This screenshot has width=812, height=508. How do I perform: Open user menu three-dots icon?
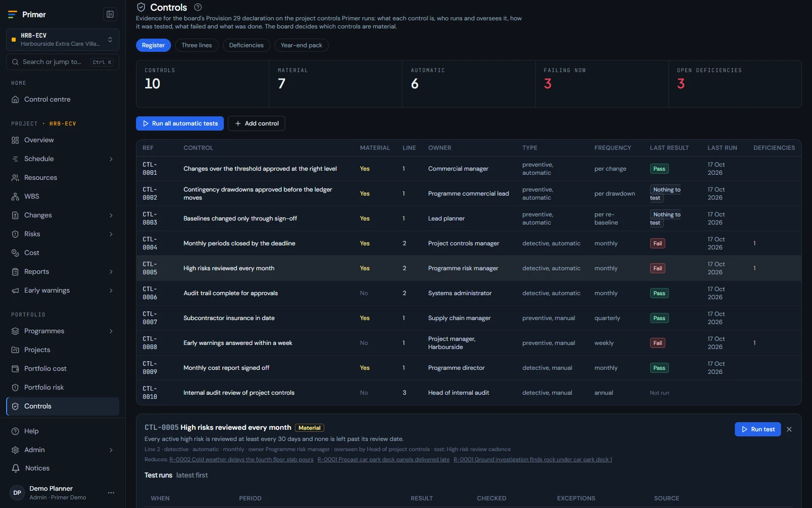click(111, 493)
